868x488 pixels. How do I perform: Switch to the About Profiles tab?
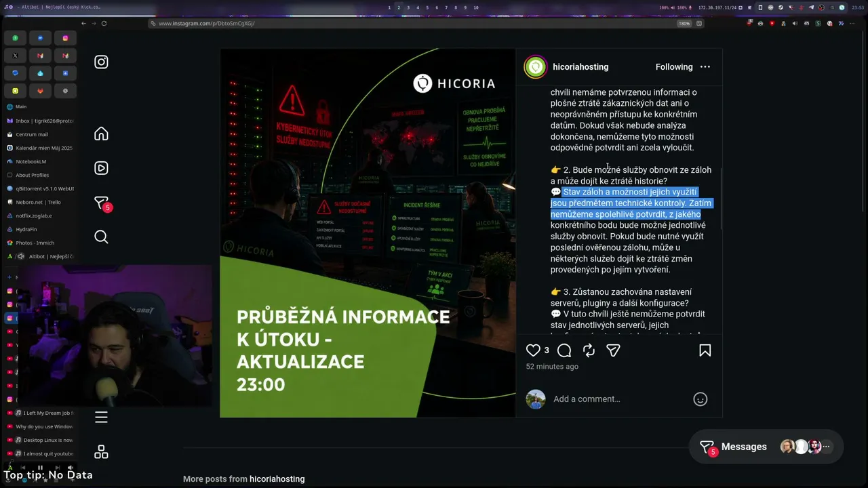coord(40,175)
